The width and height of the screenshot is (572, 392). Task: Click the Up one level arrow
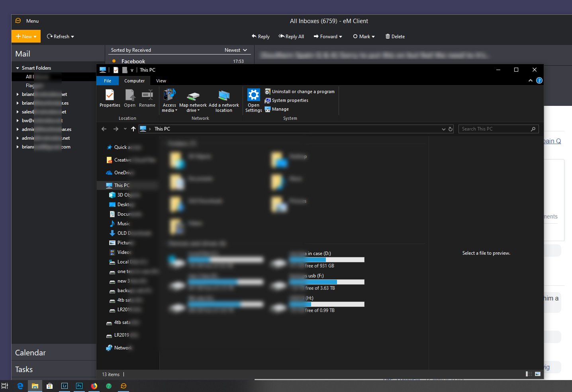[133, 129]
